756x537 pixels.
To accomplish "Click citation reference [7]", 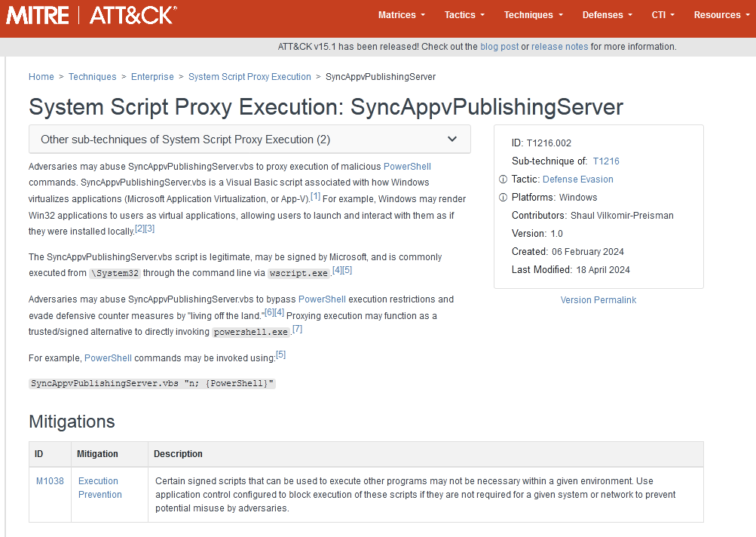I will [298, 329].
